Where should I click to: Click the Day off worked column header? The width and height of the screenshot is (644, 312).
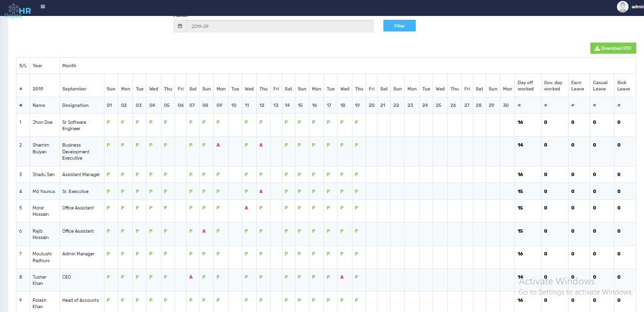tap(526, 86)
